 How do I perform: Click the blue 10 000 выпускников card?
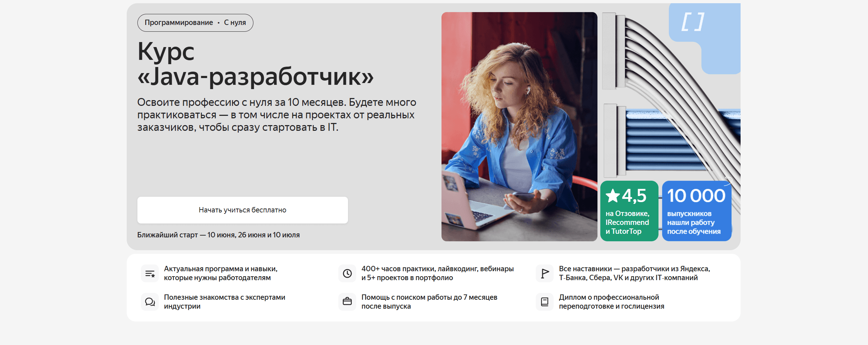tap(697, 211)
